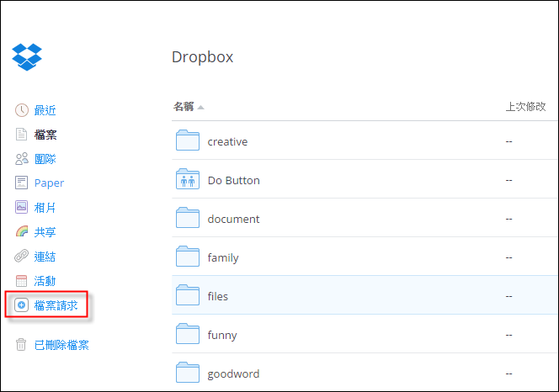Click the files folder icon

[x=188, y=295]
